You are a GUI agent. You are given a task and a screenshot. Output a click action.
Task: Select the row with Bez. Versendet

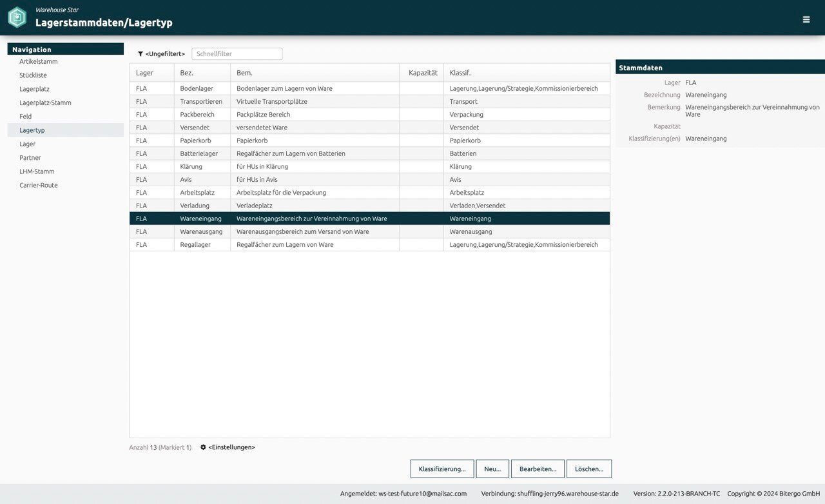(x=369, y=128)
